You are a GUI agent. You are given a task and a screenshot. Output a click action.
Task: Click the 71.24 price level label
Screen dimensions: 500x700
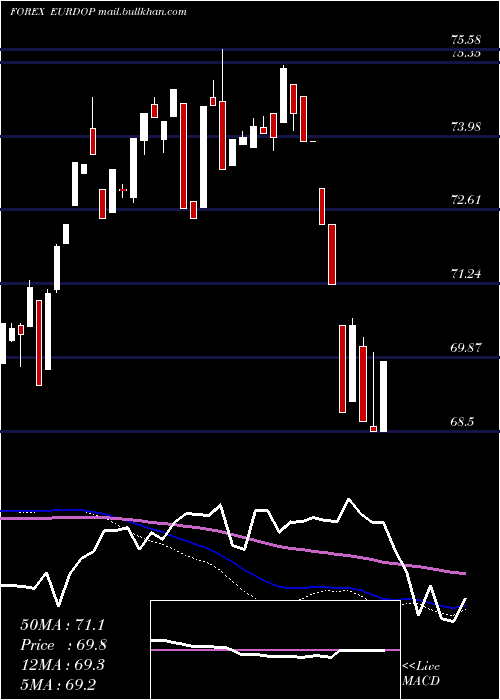pyautogui.click(x=466, y=274)
